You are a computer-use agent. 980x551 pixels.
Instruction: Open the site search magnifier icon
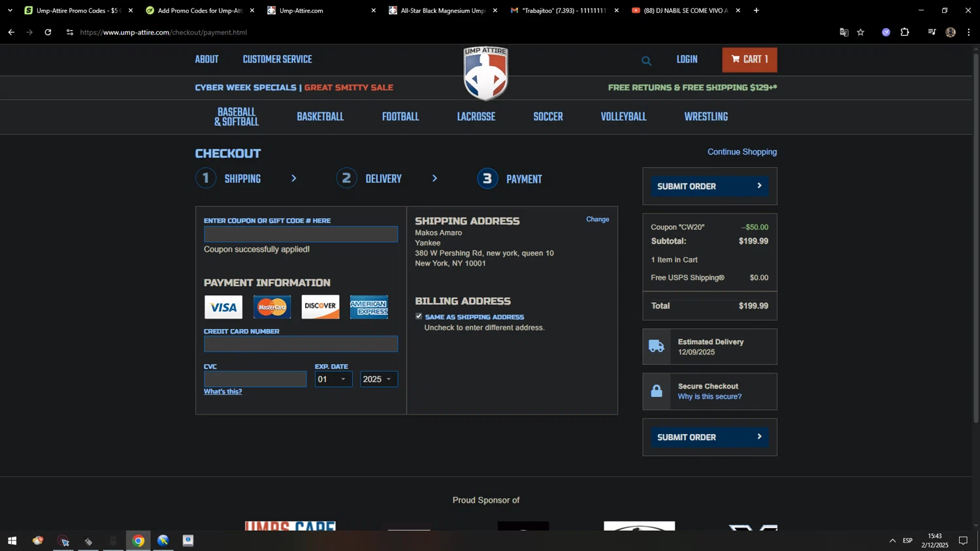pyautogui.click(x=646, y=61)
